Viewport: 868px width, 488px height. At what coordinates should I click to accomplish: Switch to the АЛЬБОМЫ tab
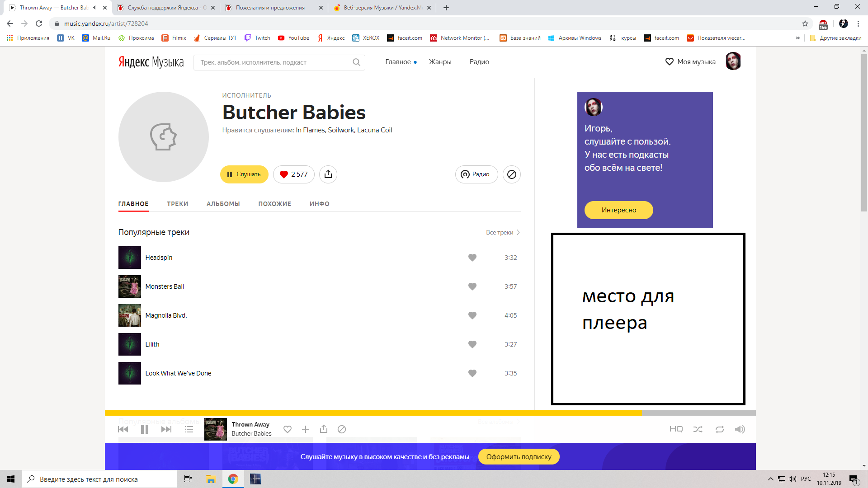pyautogui.click(x=223, y=204)
